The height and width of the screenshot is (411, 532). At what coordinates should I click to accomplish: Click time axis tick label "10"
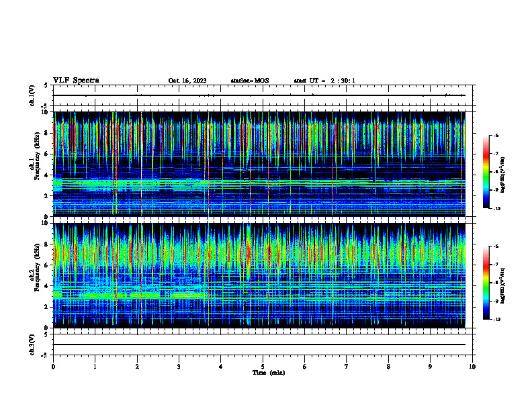[472, 367]
